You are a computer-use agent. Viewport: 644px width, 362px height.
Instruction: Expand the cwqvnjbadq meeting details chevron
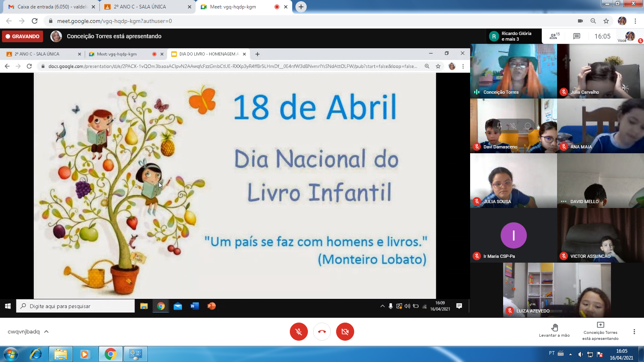point(45,332)
